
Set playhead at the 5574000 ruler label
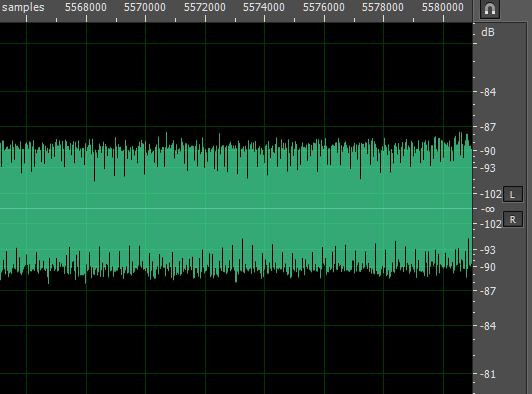264,7
